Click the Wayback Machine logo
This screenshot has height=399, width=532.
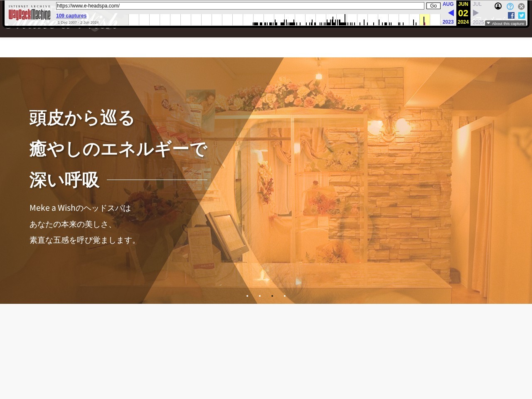pyautogui.click(x=30, y=14)
